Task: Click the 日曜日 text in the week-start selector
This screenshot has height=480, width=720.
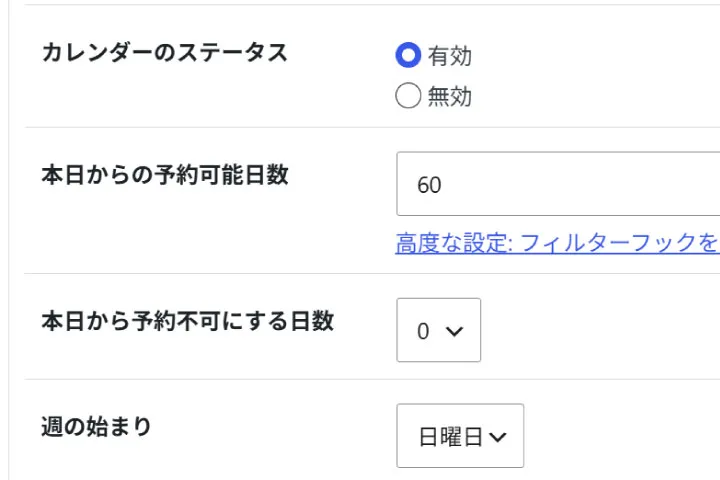Action: (x=450, y=437)
